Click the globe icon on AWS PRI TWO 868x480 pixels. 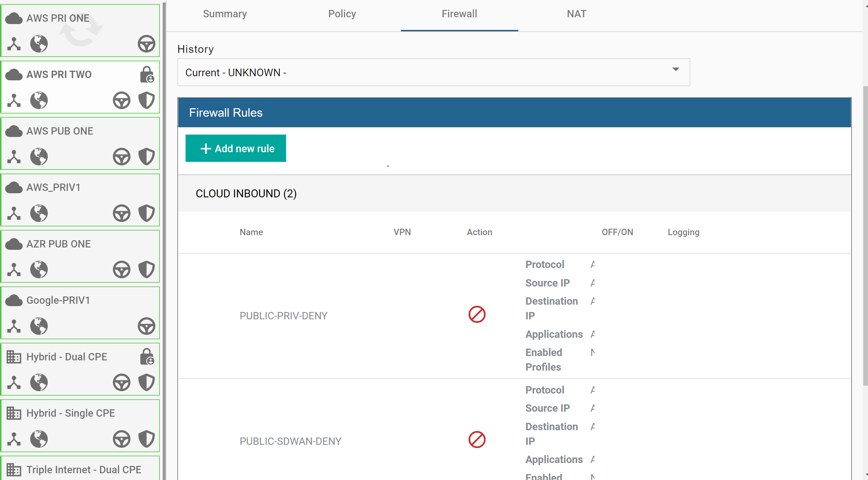39,101
